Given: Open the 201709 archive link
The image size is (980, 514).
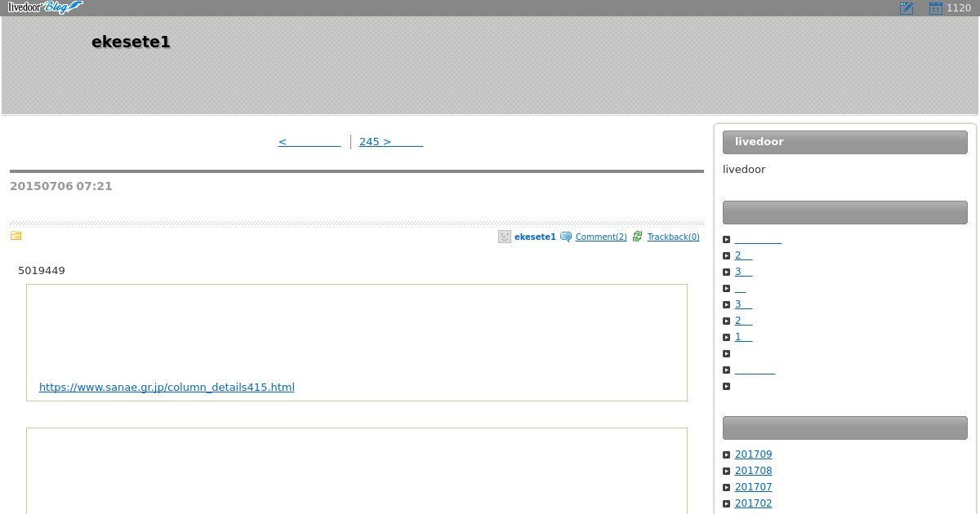Looking at the screenshot, I should coord(753,454).
